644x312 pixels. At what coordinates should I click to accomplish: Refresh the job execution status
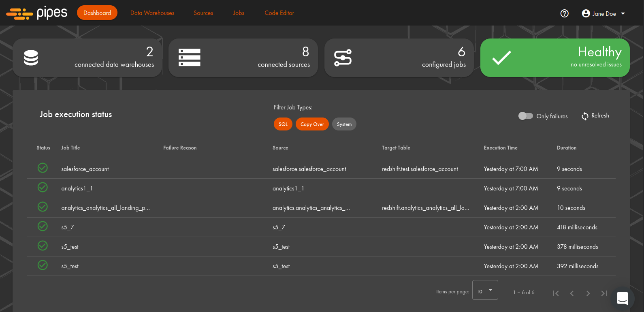(595, 116)
